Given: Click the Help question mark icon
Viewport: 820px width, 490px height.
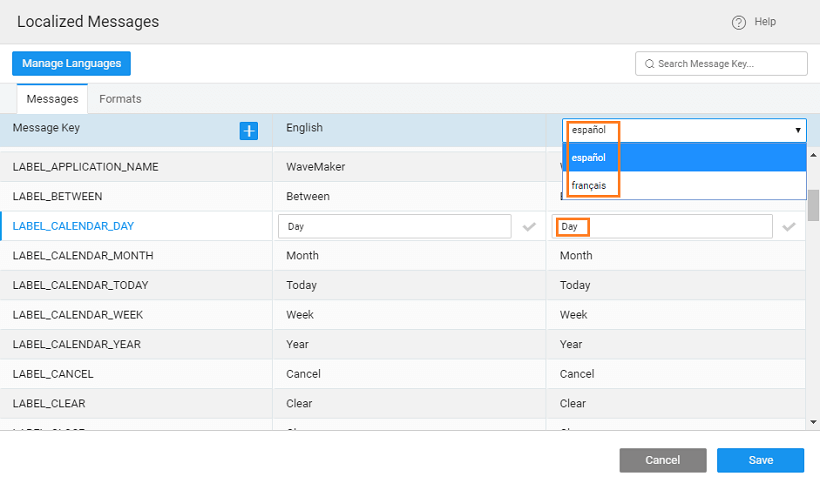Looking at the screenshot, I should coord(739,22).
